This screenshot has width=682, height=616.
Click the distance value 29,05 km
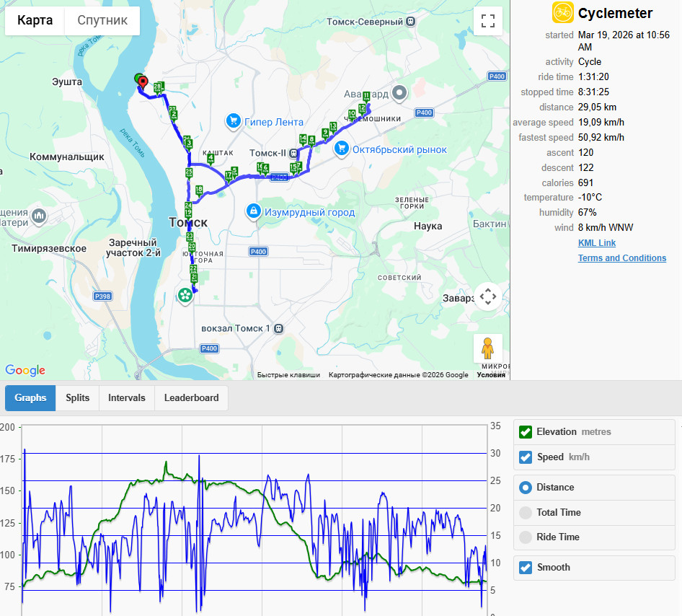coord(597,107)
